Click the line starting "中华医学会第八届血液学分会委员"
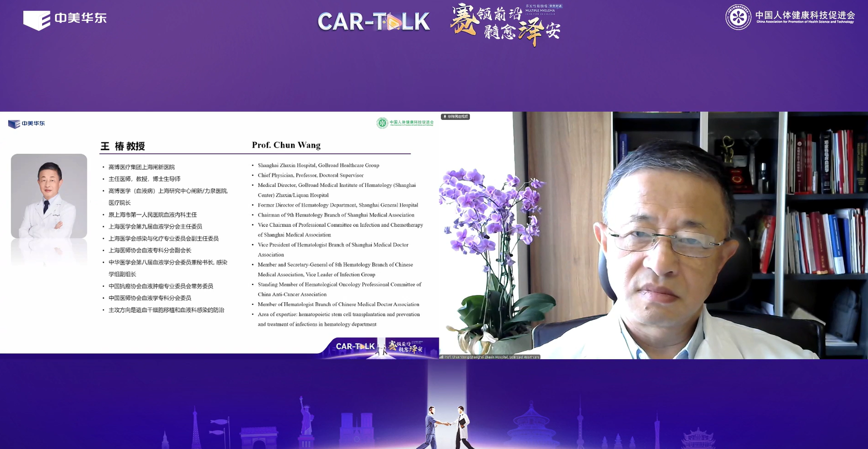This screenshot has height=449, width=868. (x=168, y=268)
